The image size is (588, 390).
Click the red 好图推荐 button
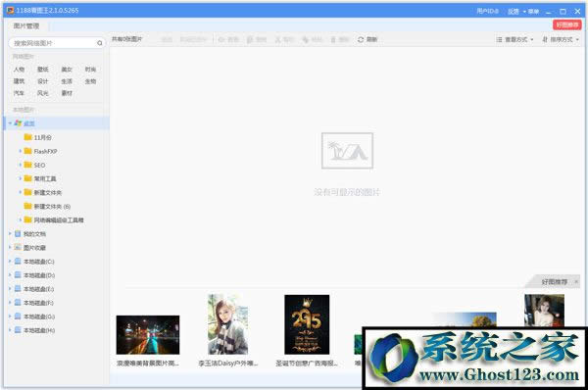click(567, 24)
